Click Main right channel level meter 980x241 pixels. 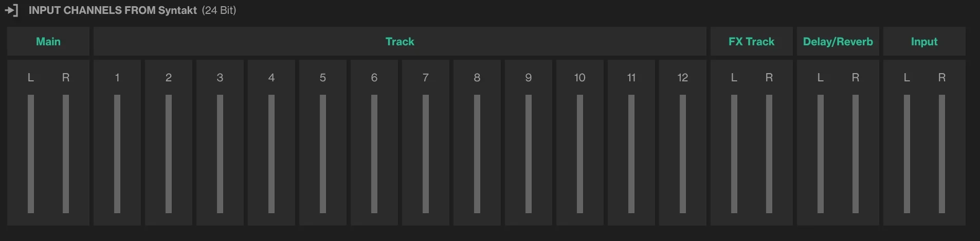click(x=66, y=153)
